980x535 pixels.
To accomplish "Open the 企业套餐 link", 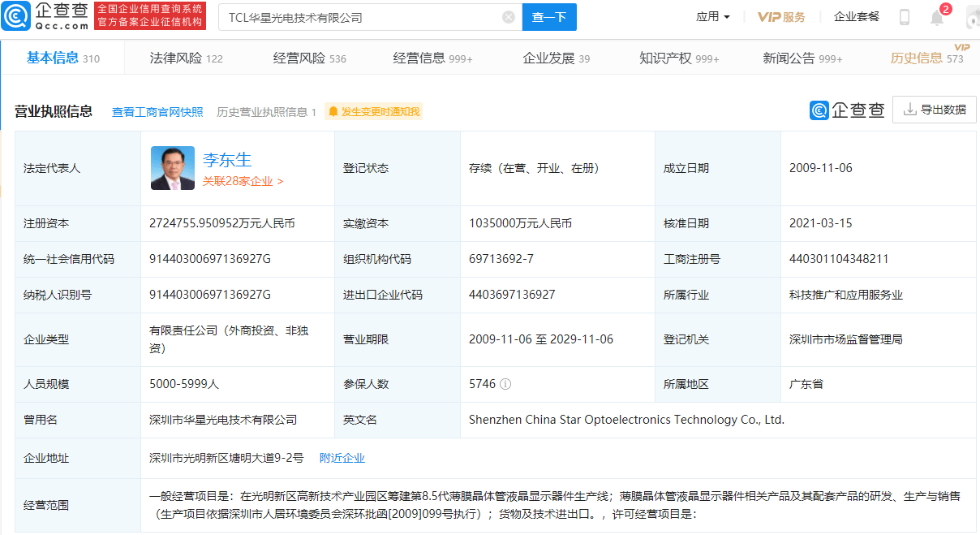I will [857, 17].
